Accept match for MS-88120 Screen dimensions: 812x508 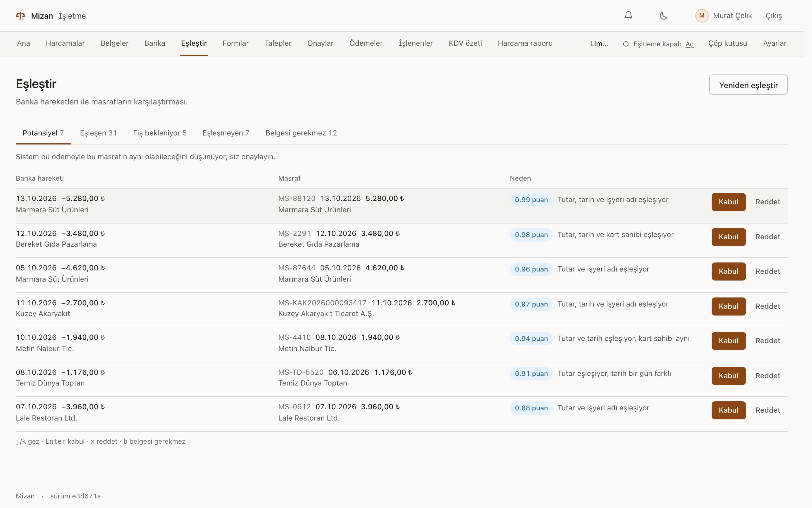[729, 202]
